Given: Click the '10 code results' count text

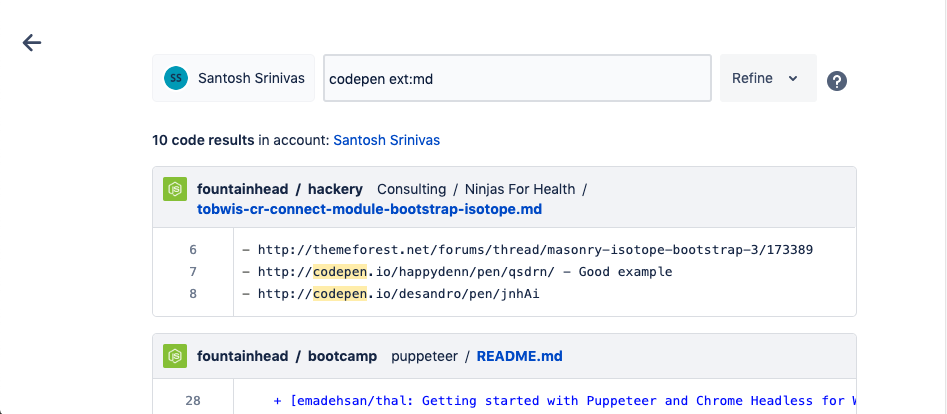Looking at the screenshot, I should [203, 140].
